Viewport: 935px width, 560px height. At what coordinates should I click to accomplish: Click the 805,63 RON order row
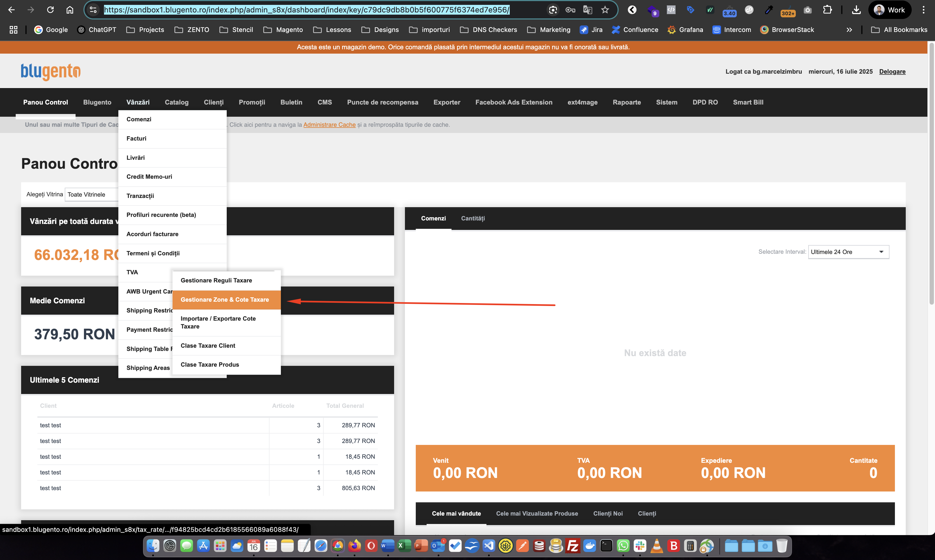207,488
